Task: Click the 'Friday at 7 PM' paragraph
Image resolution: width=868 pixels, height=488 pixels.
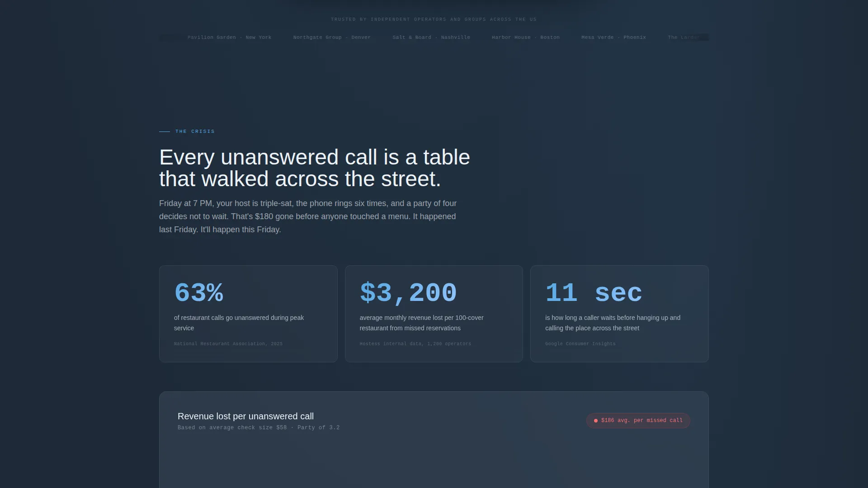Action: [x=308, y=216]
